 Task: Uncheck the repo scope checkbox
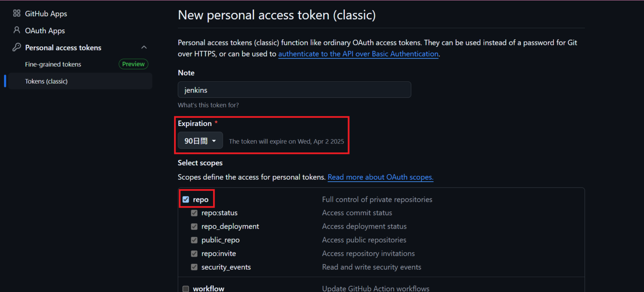186,199
